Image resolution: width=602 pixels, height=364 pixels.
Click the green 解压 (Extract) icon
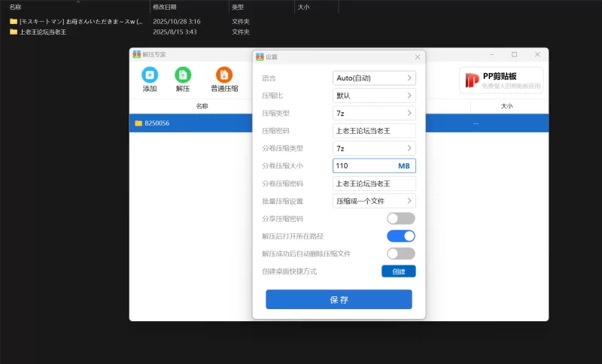coord(183,75)
